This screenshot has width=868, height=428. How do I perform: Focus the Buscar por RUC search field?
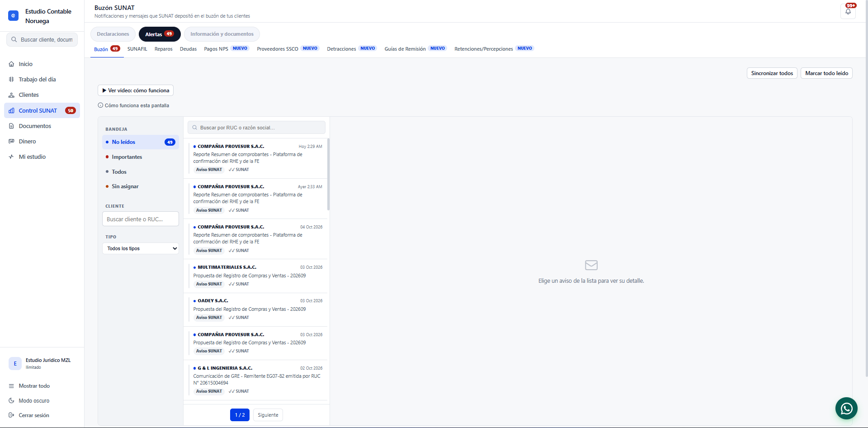click(256, 128)
